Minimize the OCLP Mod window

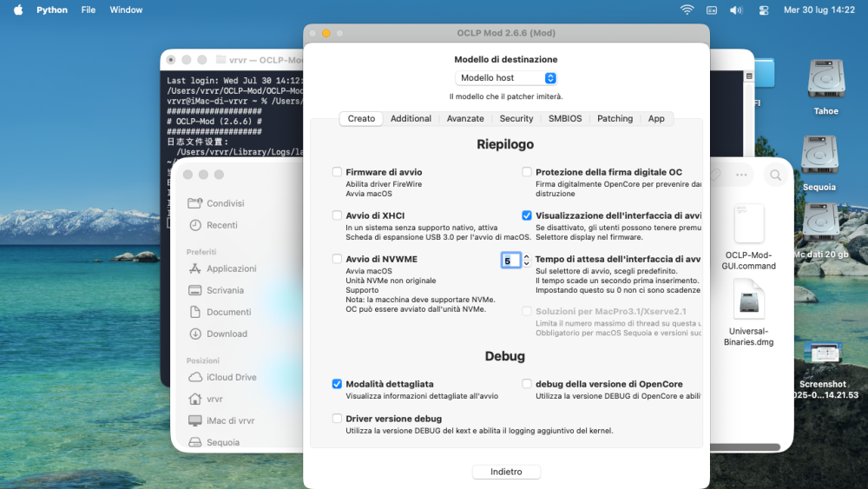(326, 33)
